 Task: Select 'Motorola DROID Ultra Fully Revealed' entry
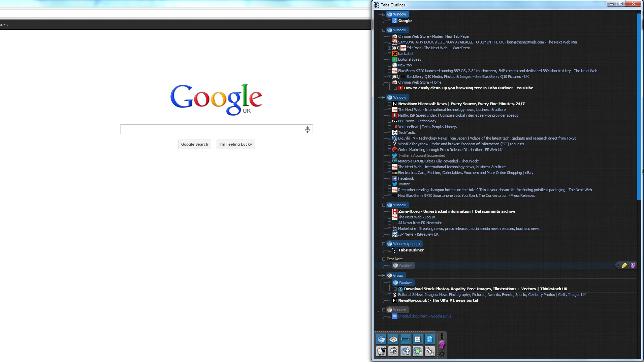tap(439, 161)
